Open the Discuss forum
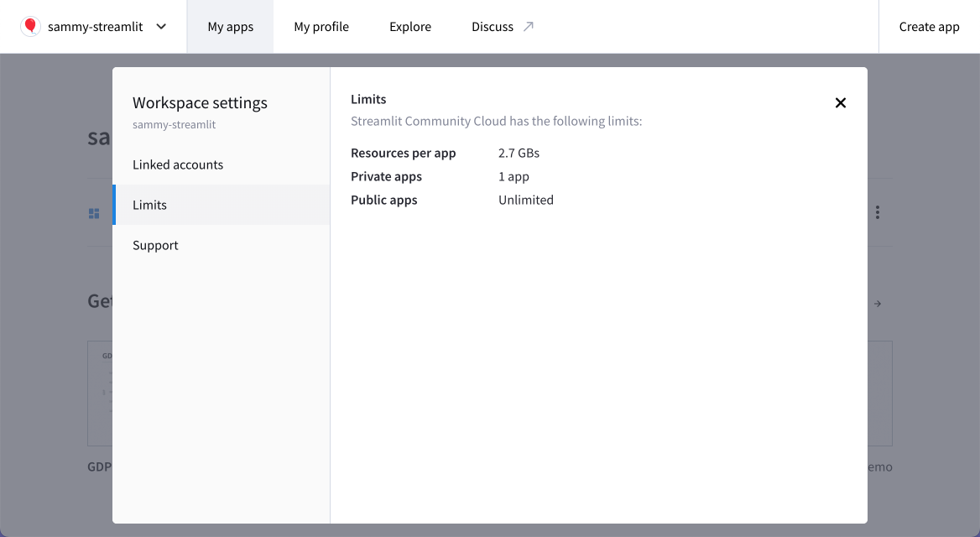 492,26
